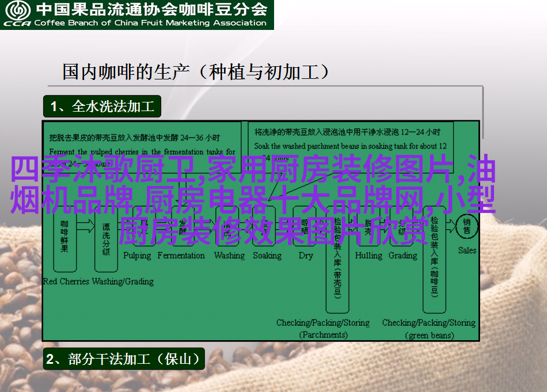
Task: Click the arrow between 咖啡鲜果 and 漂洗分级
Action: pos(85,227)
